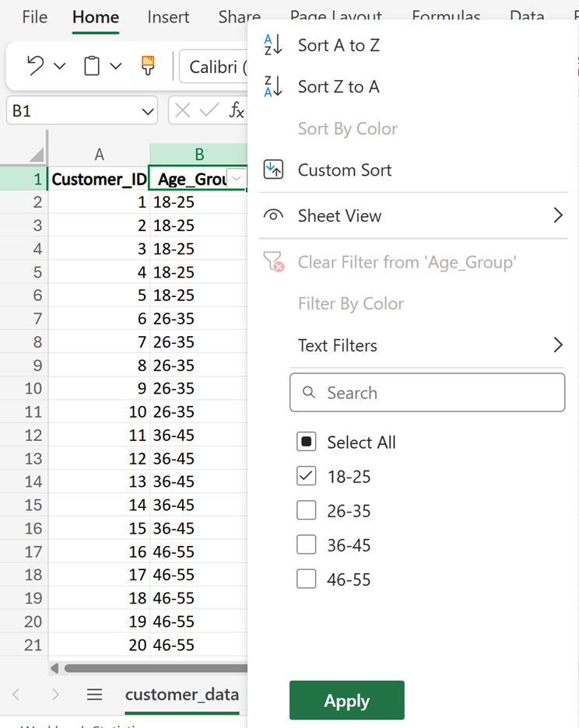Select the Format Painter brush icon
The height and width of the screenshot is (728, 579).
(147, 67)
